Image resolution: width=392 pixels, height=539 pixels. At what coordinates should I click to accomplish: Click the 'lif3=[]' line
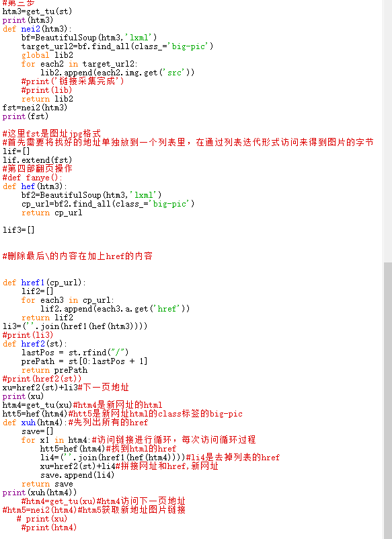(x=19, y=230)
